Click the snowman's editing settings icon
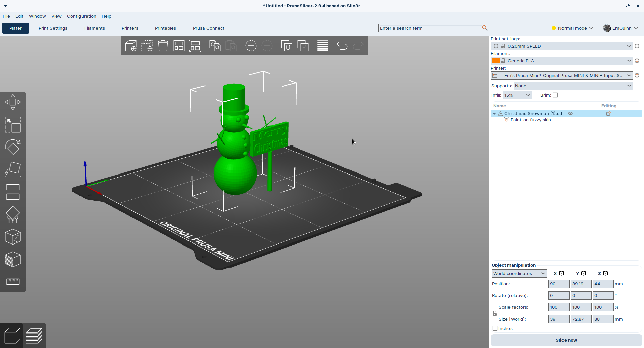644x348 pixels. [x=608, y=114]
